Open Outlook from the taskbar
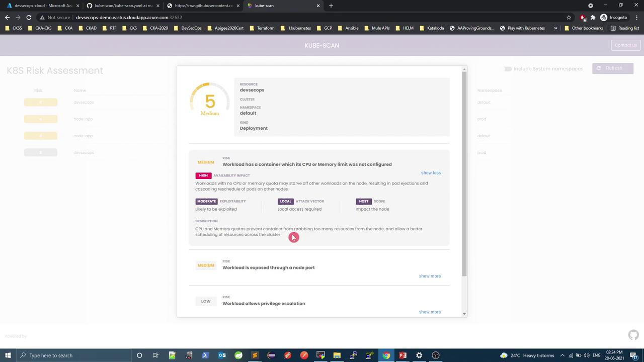 [222, 355]
